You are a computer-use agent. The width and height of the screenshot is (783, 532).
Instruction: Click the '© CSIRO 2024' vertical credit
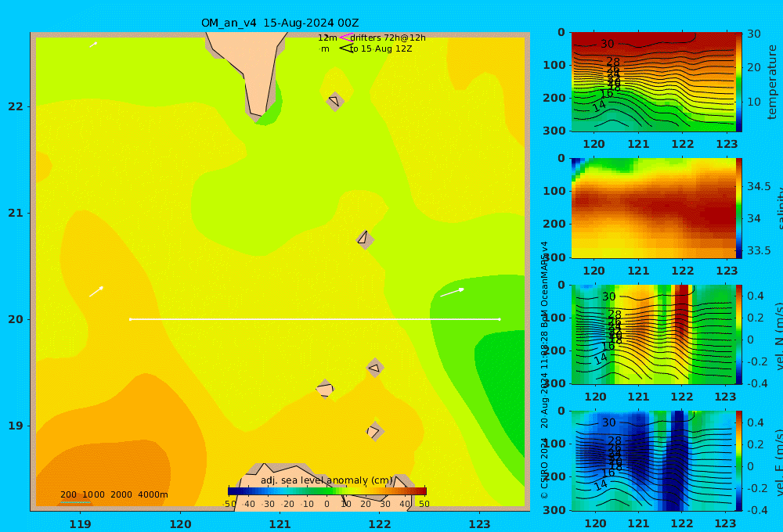[544, 468]
